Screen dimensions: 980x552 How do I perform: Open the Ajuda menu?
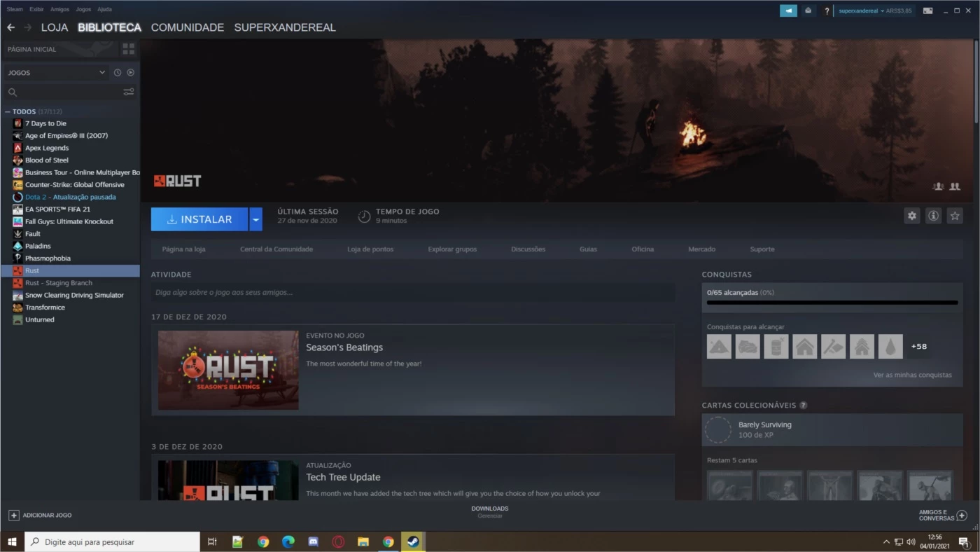(x=104, y=10)
